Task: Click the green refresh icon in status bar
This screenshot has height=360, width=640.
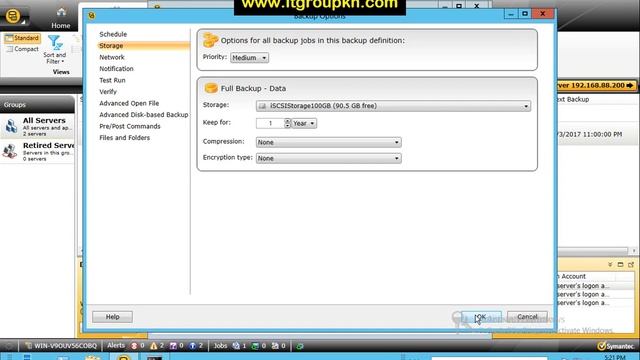Action: click(300, 346)
